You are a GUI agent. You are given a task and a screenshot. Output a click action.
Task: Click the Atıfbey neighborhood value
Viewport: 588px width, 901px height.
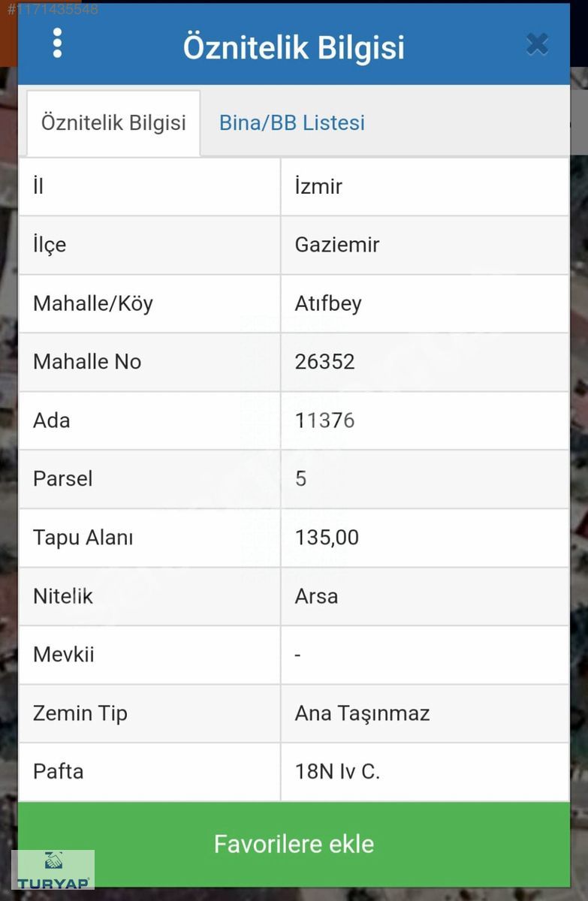point(328,303)
